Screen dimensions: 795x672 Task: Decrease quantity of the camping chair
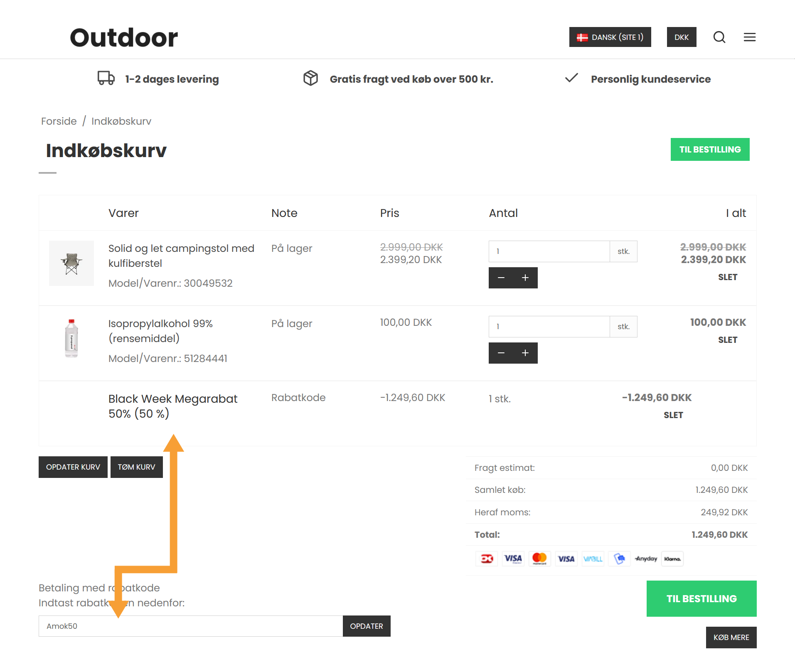pos(501,278)
